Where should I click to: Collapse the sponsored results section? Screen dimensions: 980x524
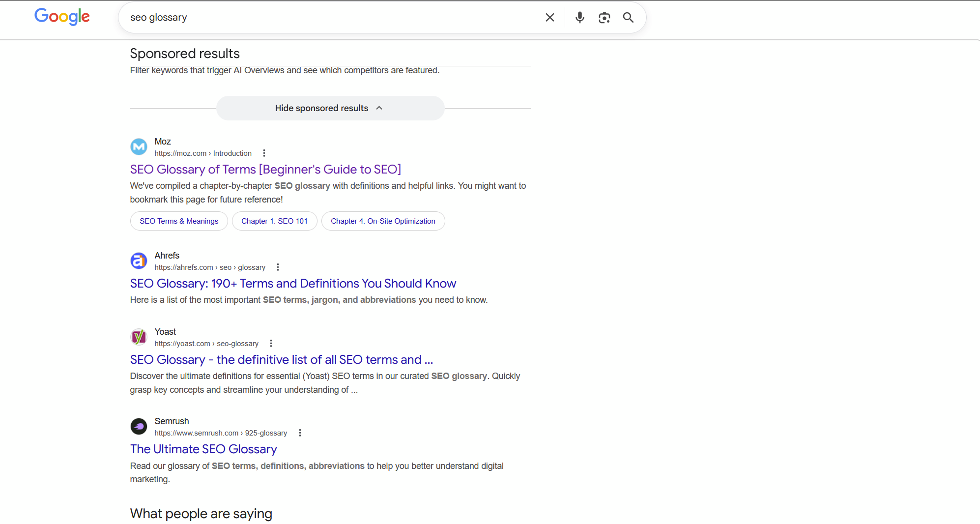(330, 108)
